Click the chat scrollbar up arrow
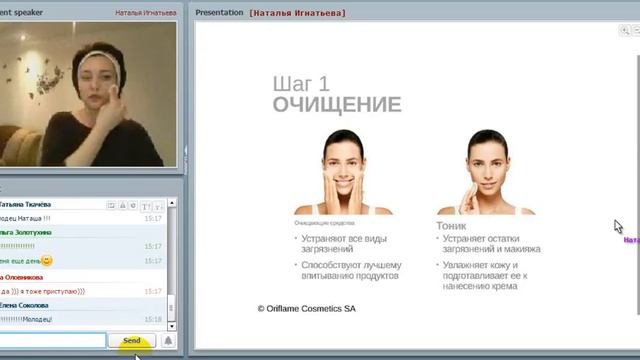640x360 pixels. [172, 203]
